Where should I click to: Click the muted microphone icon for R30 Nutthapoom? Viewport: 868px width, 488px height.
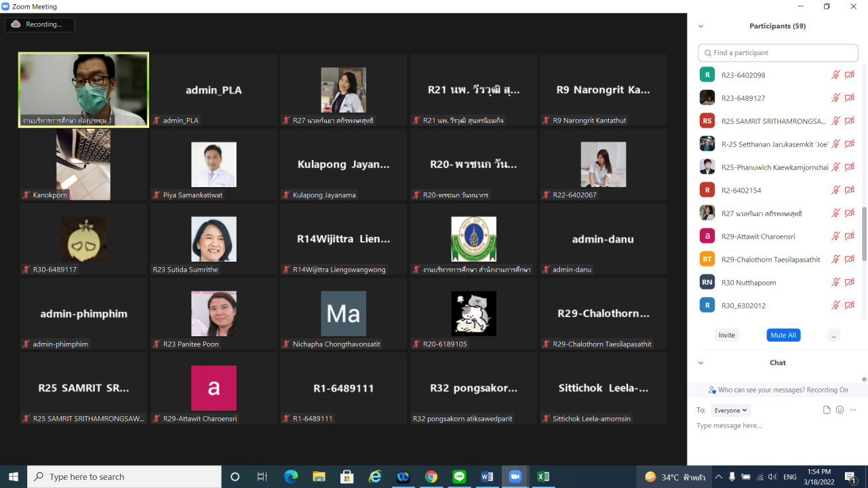point(835,283)
